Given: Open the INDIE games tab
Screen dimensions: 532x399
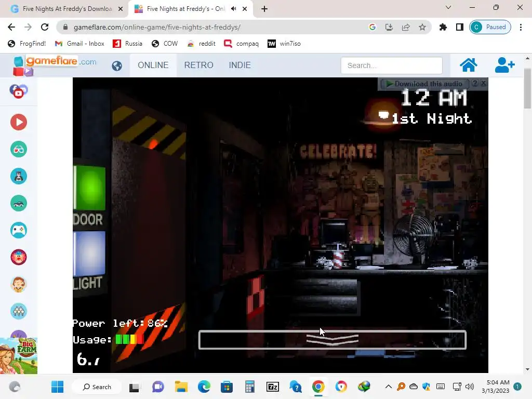Looking at the screenshot, I should 240,65.
